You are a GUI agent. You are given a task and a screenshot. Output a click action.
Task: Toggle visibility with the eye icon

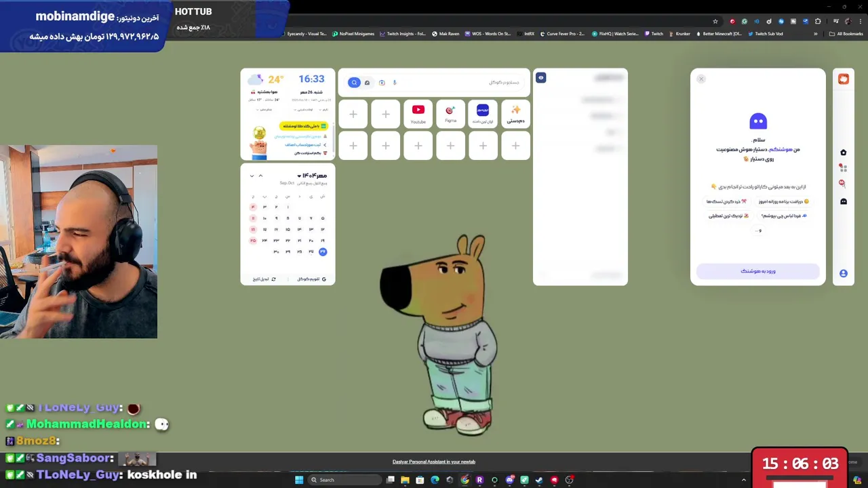pyautogui.click(x=540, y=78)
